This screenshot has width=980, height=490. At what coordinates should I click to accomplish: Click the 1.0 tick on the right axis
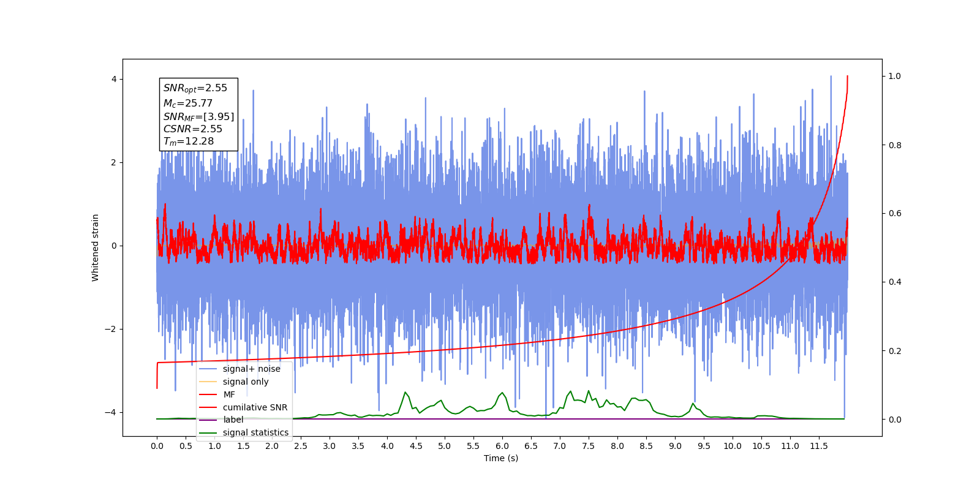point(895,77)
